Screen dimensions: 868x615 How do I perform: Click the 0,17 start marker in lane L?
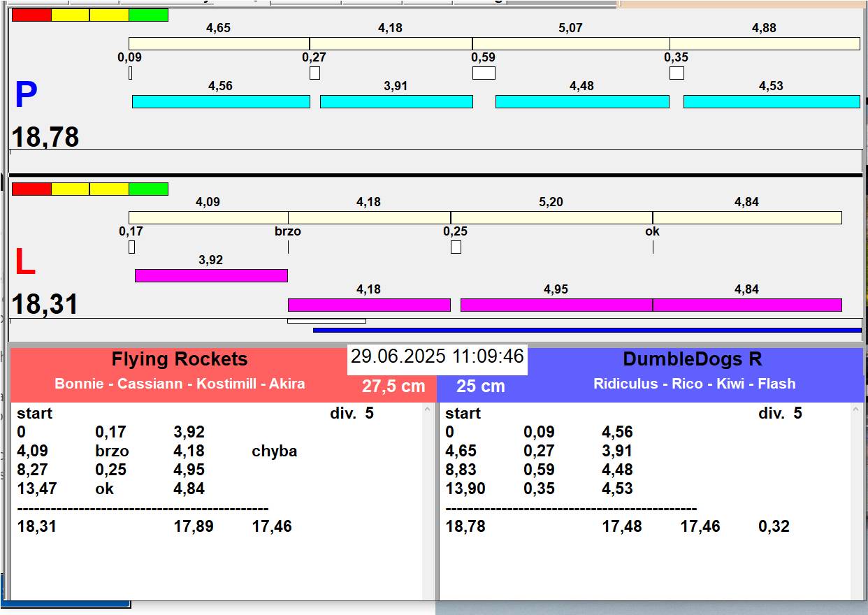tap(131, 247)
